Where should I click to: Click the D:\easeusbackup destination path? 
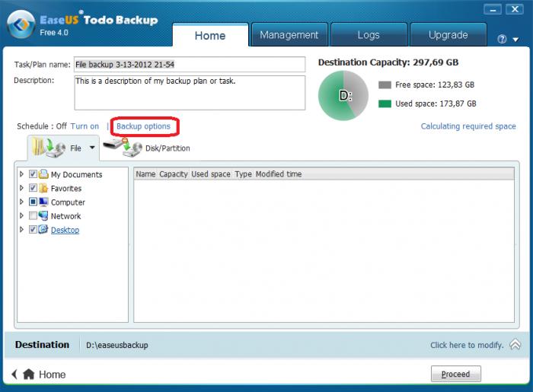(x=117, y=345)
